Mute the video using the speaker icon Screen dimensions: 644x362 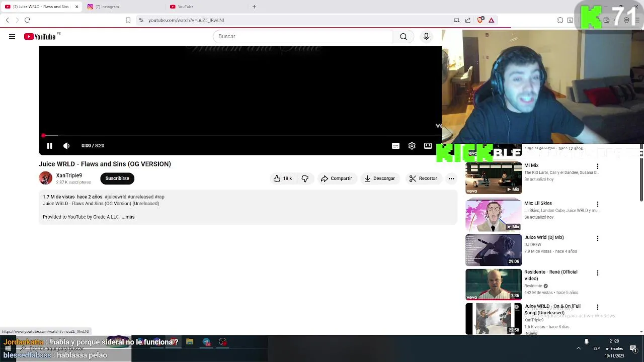pos(66,146)
